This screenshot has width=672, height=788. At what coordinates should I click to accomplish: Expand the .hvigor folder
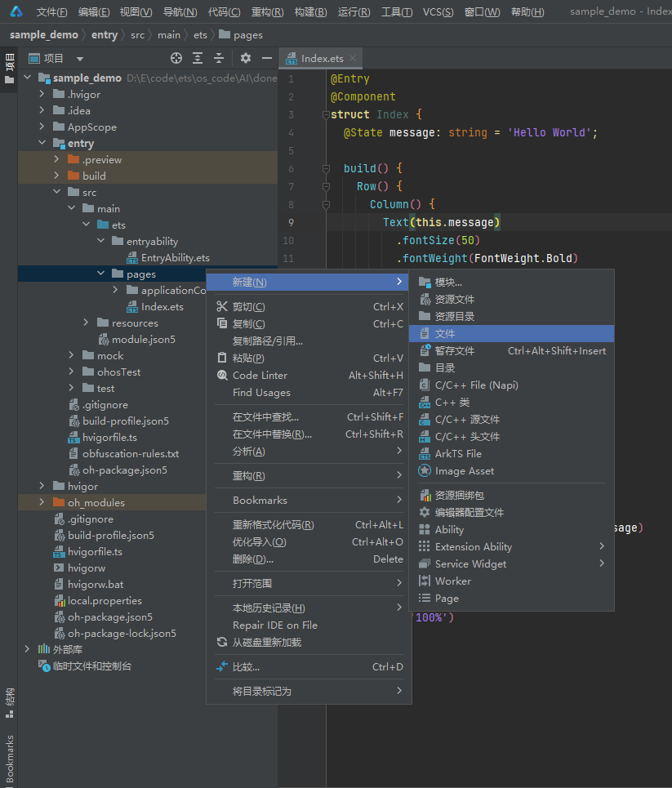[x=42, y=94]
